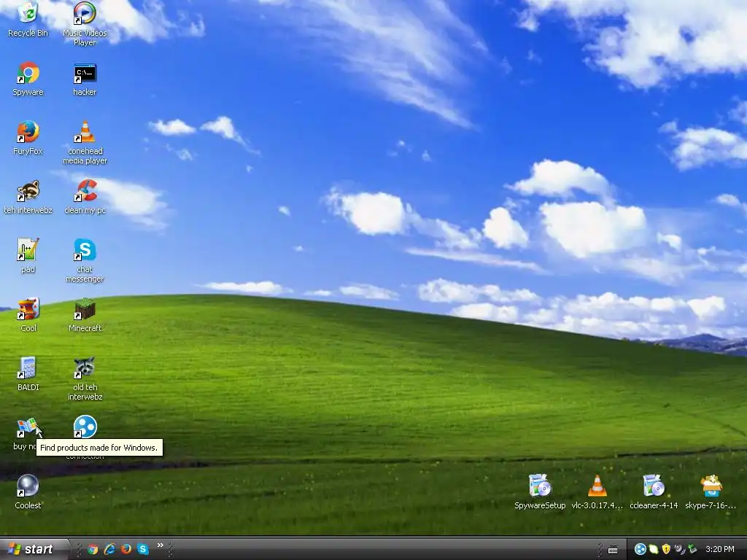
Task: Select the FuryFox desktop shortcut
Action: point(28,138)
